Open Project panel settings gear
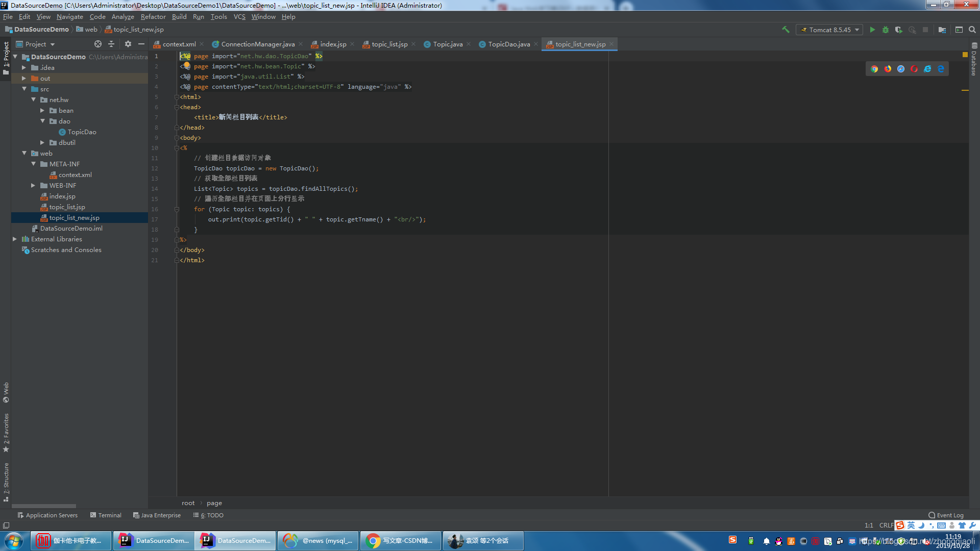This screenshot has height=551, width=980. coord(128,44)
